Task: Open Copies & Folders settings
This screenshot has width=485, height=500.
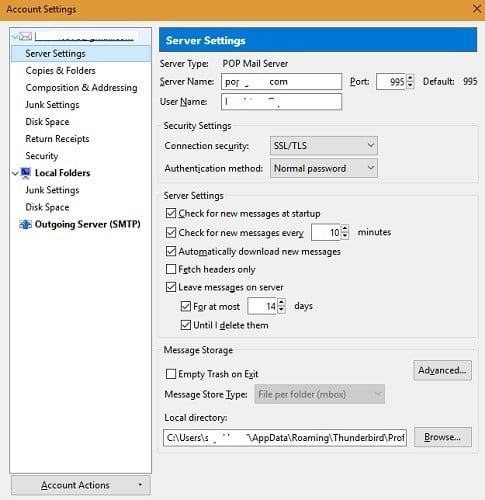Action: point(60,71)
